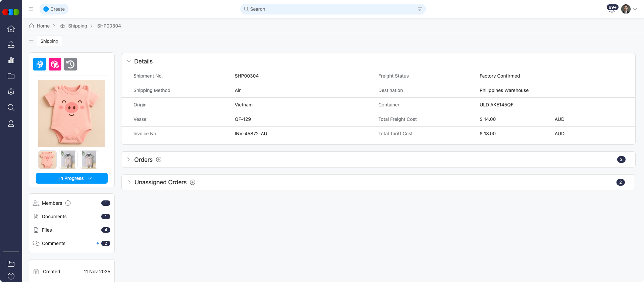Viewport: 644px width, 282px height.
Task: Click the help question mark icon
Action: tap(11, 276)
